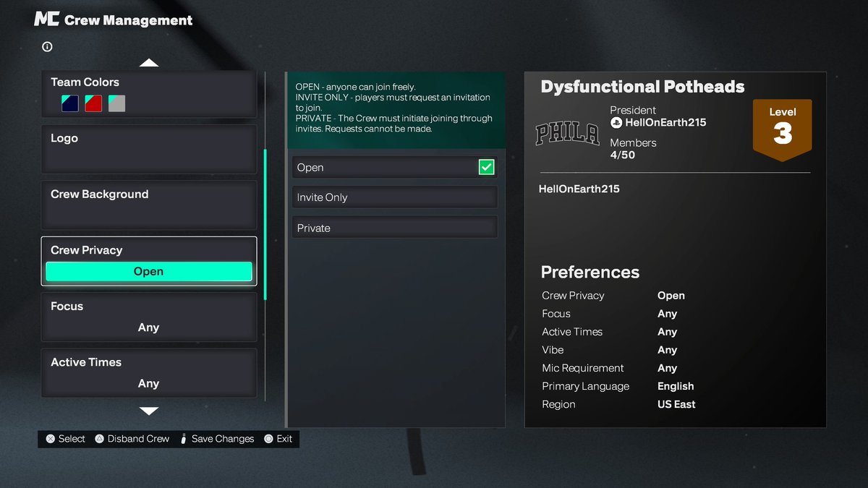Click the Crew Privacy preference value Open

(x=671, y=296)
